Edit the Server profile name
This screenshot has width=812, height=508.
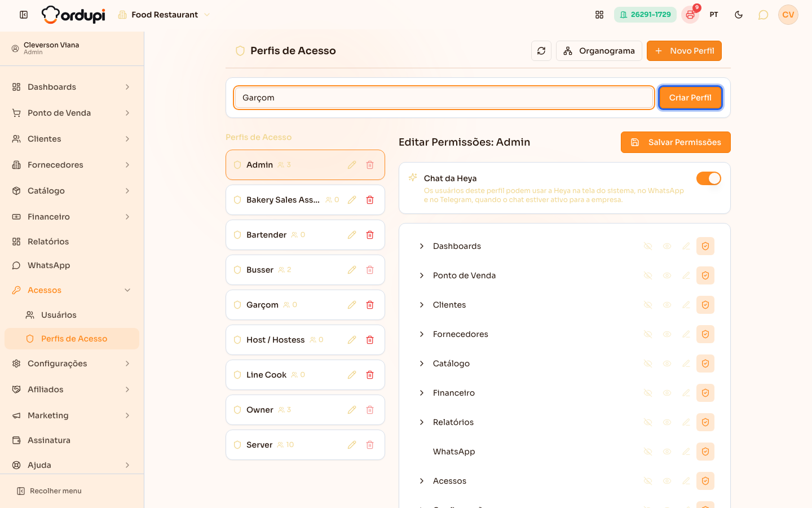tap(352, 445)
